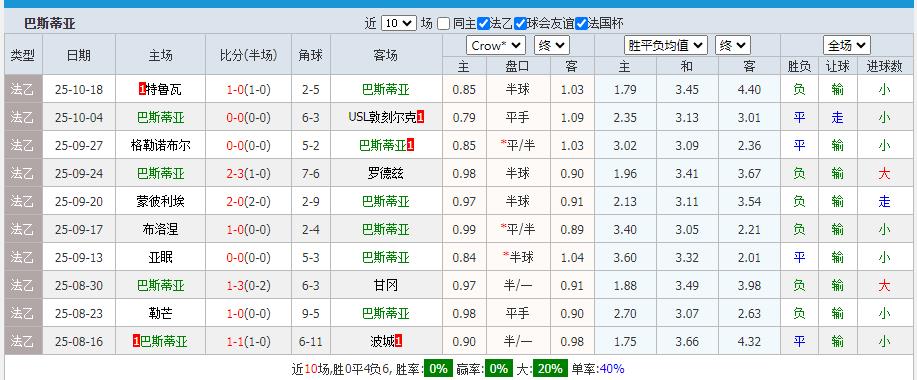
Task: Open the 波城 team link
Action: pyautogui.click(x=382, y=341)
